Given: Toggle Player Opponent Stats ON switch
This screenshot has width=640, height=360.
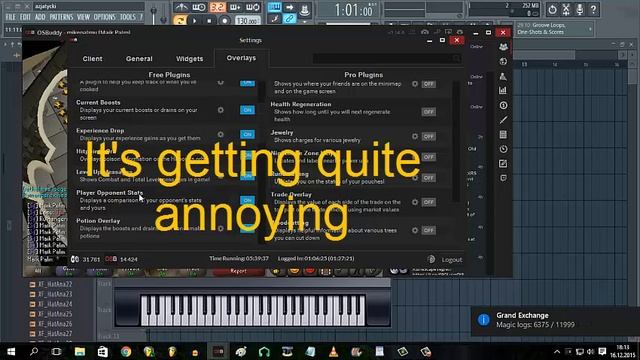Looking at the screenshot, I should (x=247, y=200).
